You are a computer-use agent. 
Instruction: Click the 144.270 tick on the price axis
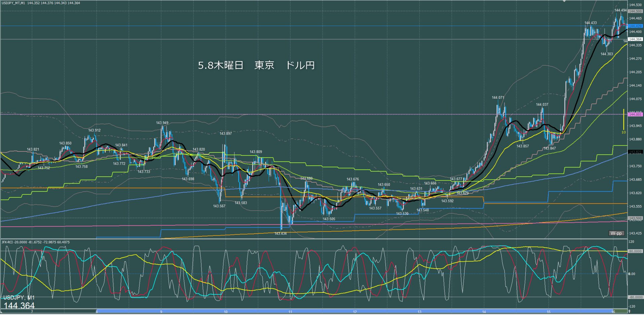(x=635, y=58)
